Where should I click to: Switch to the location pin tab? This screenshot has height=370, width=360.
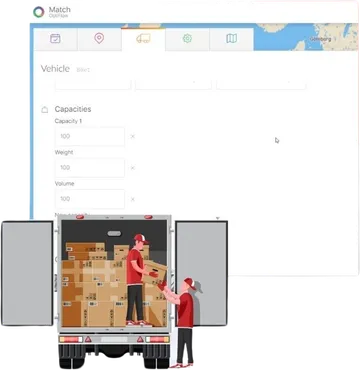(x=99, y=39)
